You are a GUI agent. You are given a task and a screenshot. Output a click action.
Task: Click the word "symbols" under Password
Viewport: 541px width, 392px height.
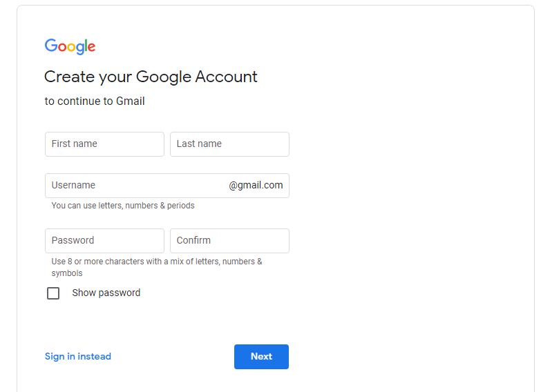pyautogui.click(x=67, y=273)
